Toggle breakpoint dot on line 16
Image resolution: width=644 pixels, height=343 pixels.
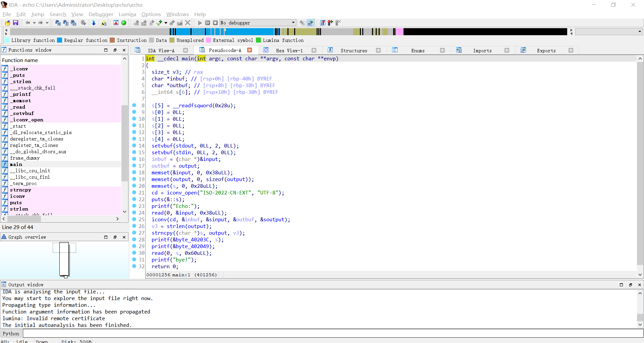click(134, 159)
